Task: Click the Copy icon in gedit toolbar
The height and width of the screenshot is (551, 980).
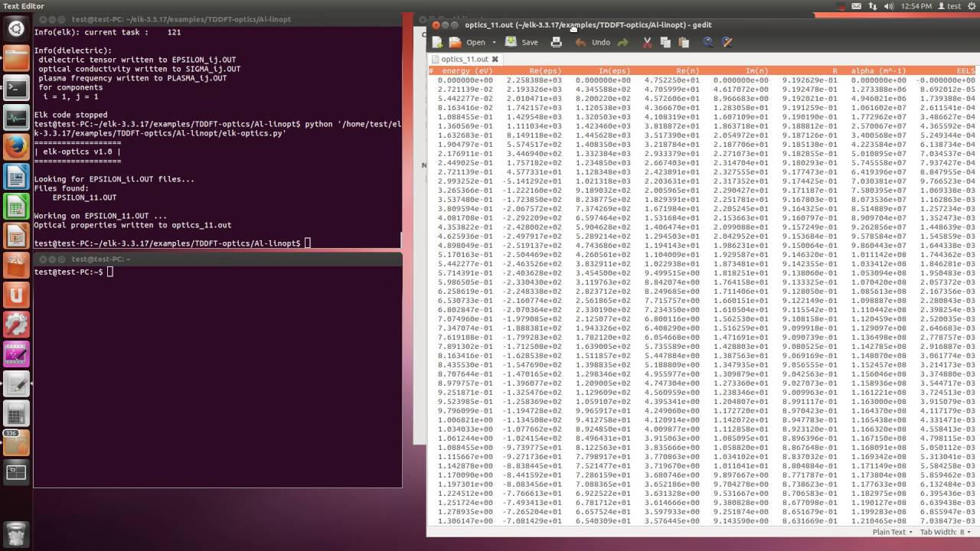Action: click(x=665, y=42)
